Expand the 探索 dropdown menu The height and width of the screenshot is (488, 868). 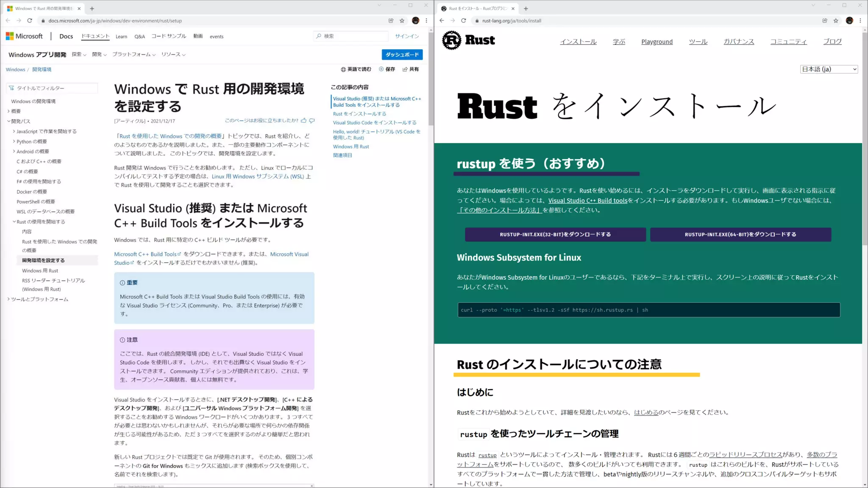(79, 55)
